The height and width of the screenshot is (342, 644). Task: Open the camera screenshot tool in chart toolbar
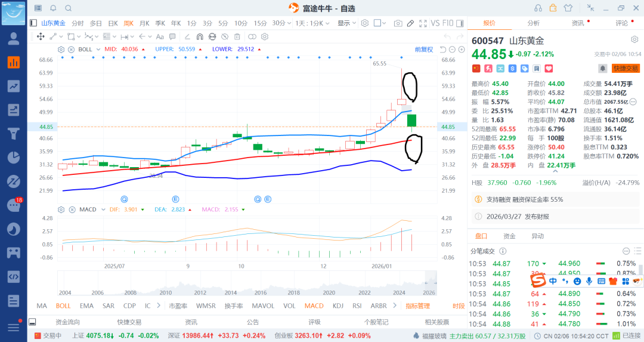coord(398,23)
